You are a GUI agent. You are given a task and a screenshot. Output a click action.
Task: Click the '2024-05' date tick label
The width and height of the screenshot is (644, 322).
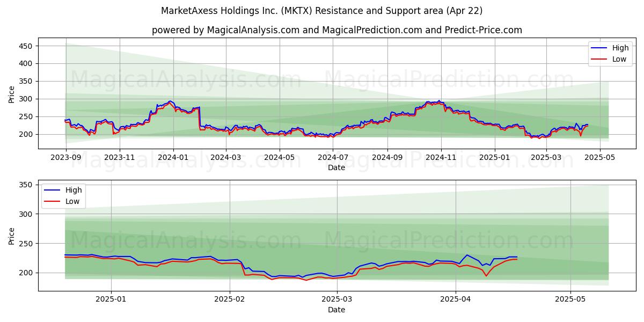280,158
